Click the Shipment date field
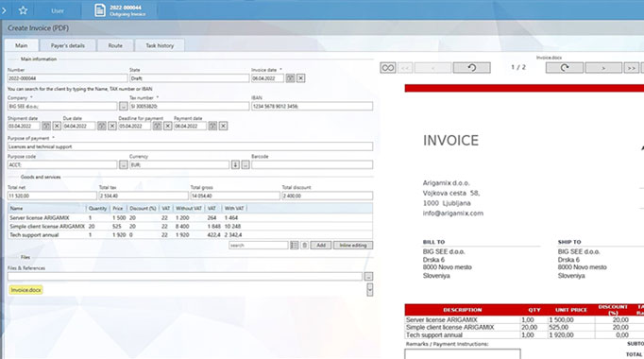The width and height of the screenshot is (644, 359). (x=24, y=126)
